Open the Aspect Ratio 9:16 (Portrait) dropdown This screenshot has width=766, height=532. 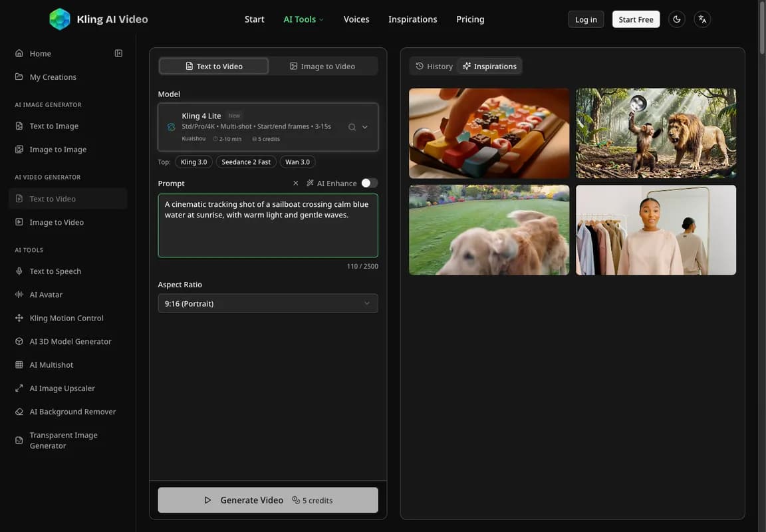click(x=268, y=303)
